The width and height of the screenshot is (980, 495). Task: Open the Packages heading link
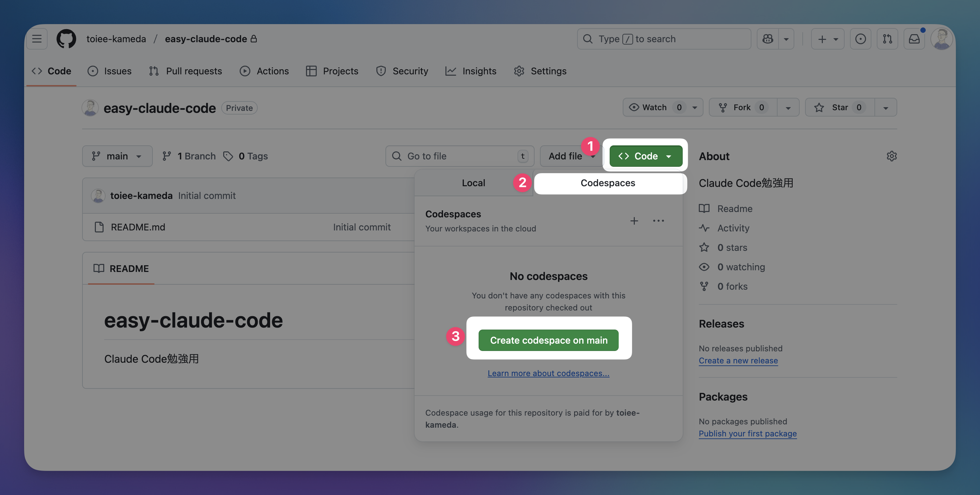(723, 397)
